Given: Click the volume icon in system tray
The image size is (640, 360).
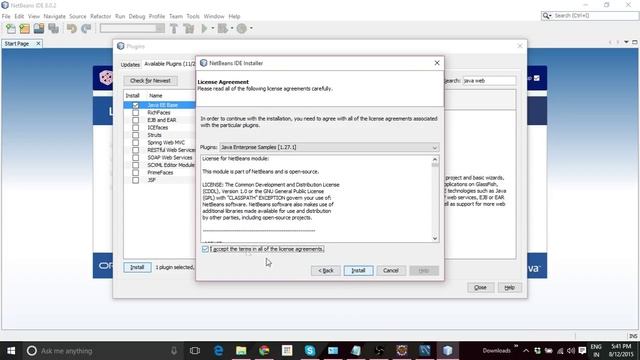Looking at the screenshot, I should (x=571, y=351).
